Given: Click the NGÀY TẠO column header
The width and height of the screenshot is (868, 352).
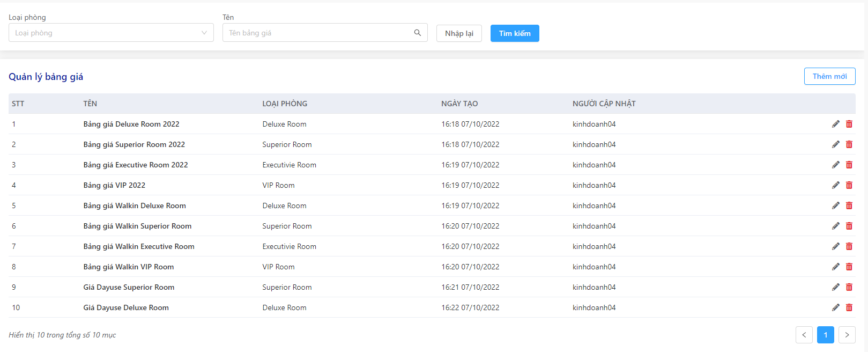Looking at the screenshot, I should coord(459,104).
